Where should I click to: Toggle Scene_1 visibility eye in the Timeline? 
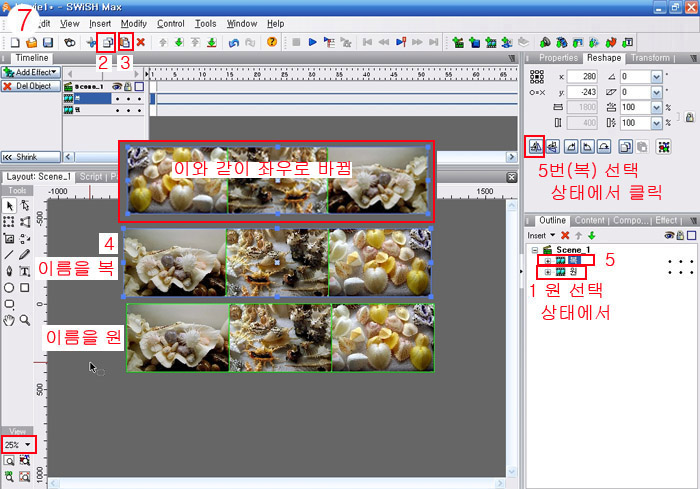tap(117, 86)
